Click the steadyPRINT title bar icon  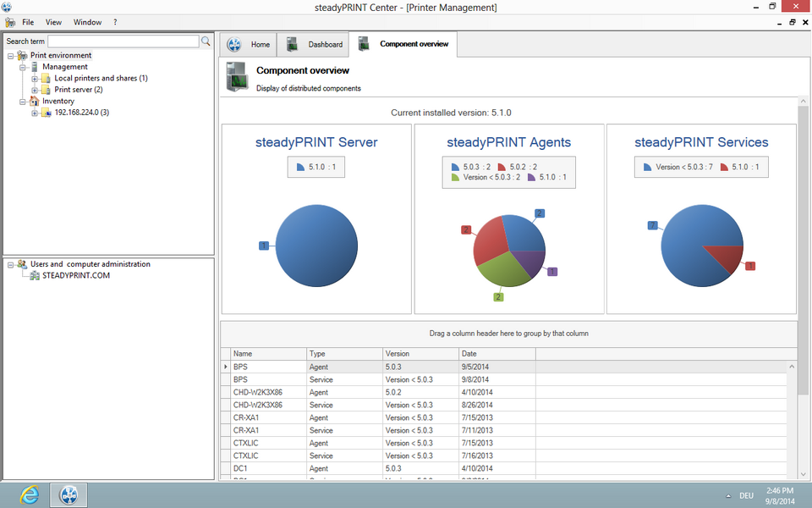pyautogui.click(x=7, y=8)
